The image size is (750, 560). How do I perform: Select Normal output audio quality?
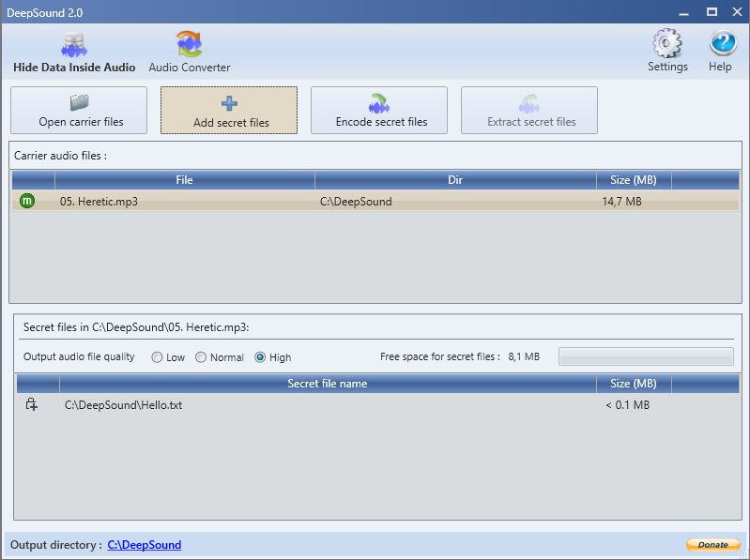point(201,357)
